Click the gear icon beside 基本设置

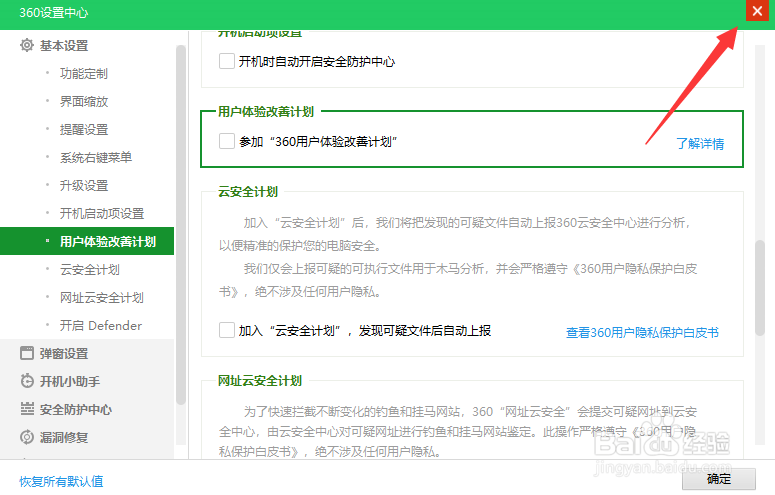click(27, 45)
